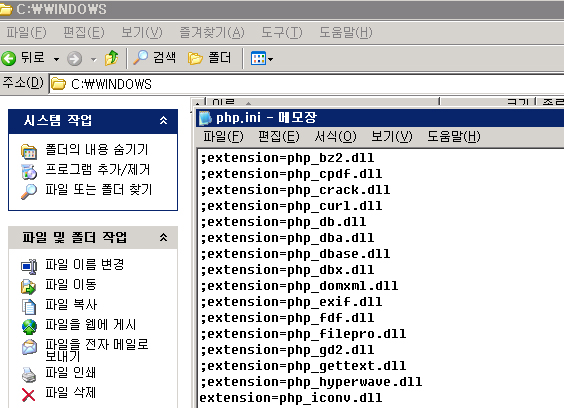Click line ;extension=php_crack.dll

[x=295, y=190]
